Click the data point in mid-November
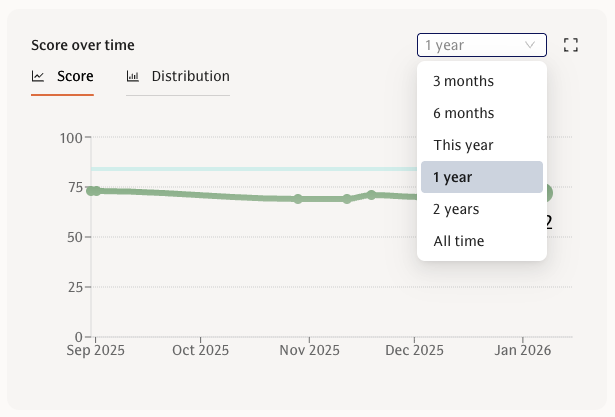 tap(347, 199)
